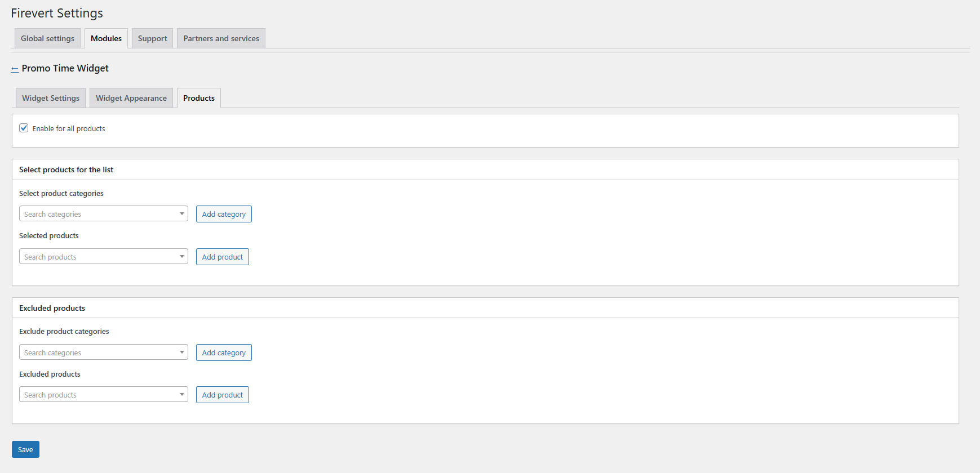
Task: Switch to the Modules tab
Action: coord(106,38)
